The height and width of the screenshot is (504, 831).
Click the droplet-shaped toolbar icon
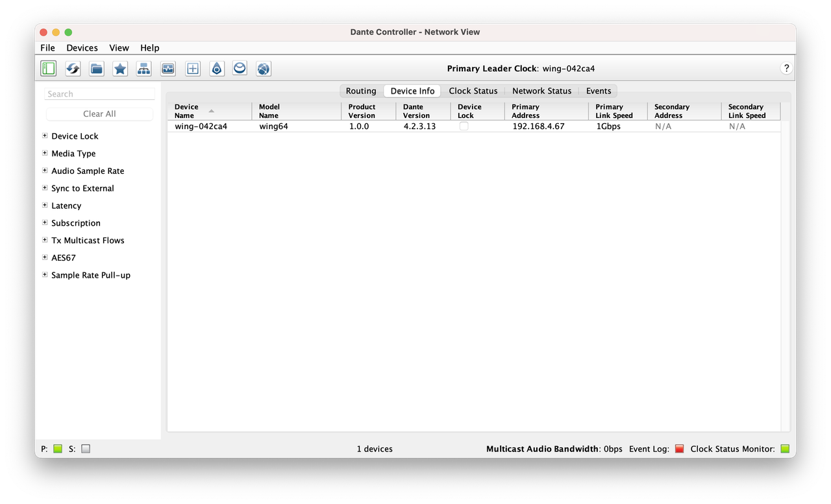click(216, 68)
